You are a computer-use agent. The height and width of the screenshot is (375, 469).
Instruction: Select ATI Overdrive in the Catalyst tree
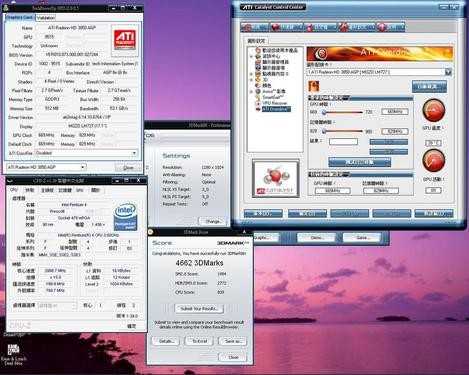point(273,109)
